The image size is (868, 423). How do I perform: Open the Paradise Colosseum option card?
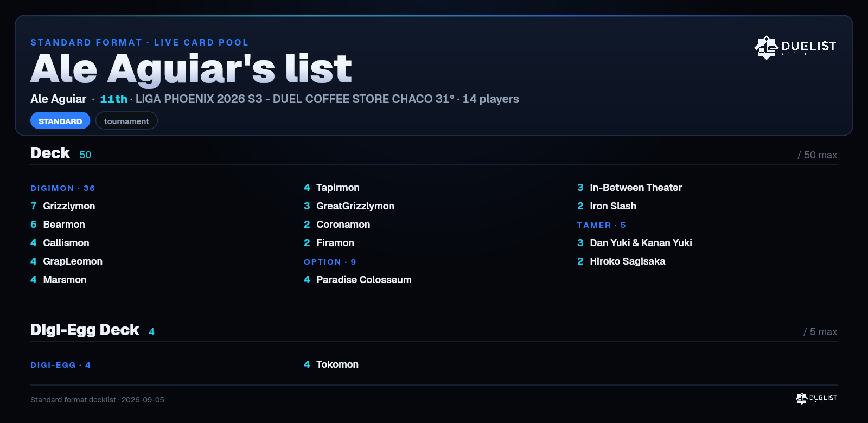358,280
